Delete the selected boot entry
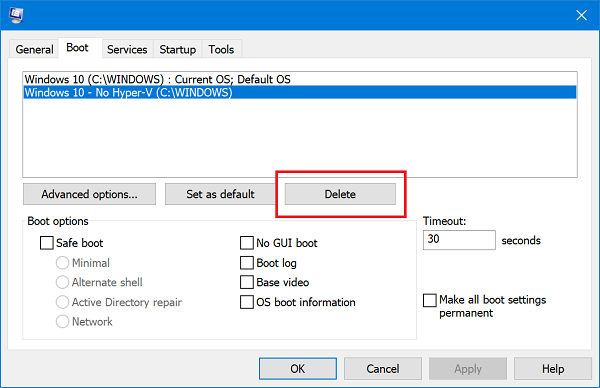The width and height of the screenshot is (600, 388). 340,194
